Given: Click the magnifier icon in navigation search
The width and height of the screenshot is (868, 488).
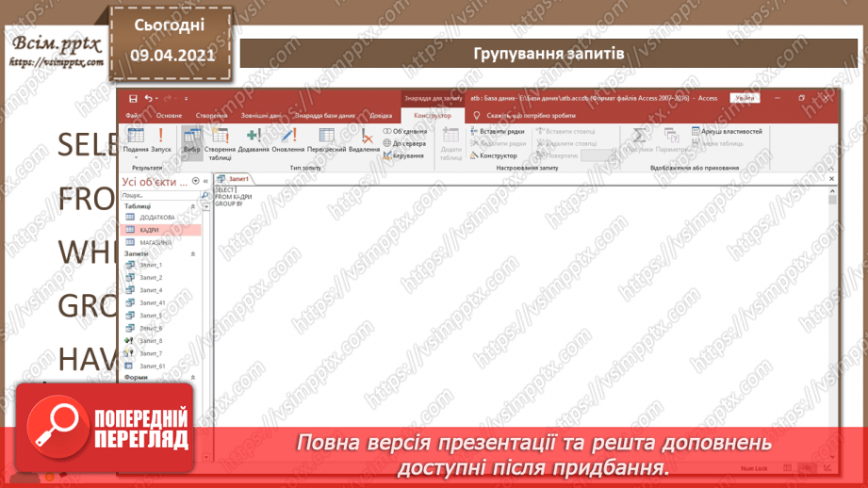Looking at the screenshot, I should [205, 195].
